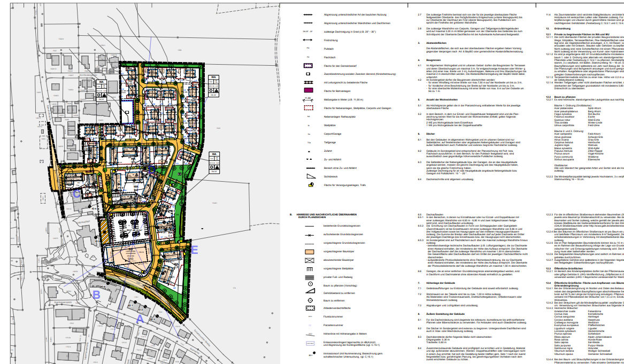The width and height of the screenshot is (624, 364).
Task: Click the Gehölzbestand zu entfernen symbol
Action: (x=310, y=292)
